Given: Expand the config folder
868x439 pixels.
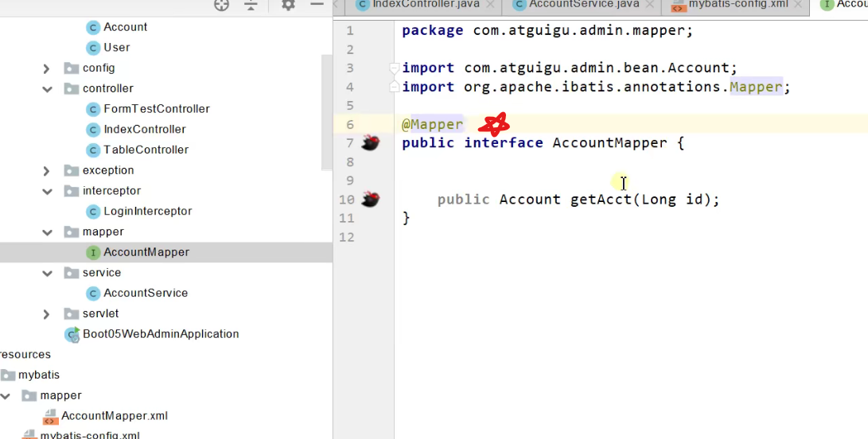Looking at the screenshot, I should point(46,68).
